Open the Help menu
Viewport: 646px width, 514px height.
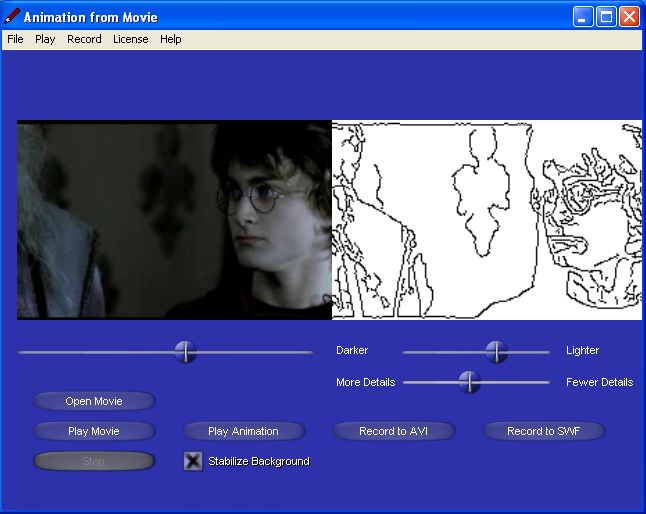point(171,39)
